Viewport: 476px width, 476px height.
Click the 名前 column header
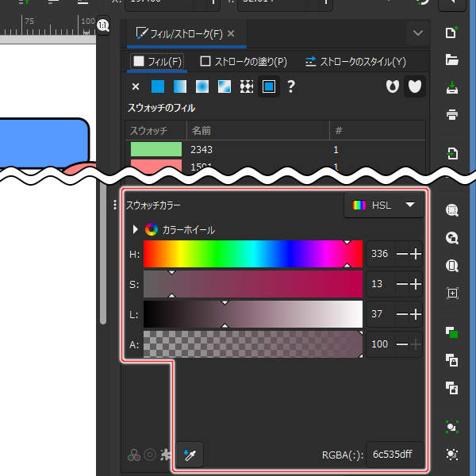[x=259, y=131]
